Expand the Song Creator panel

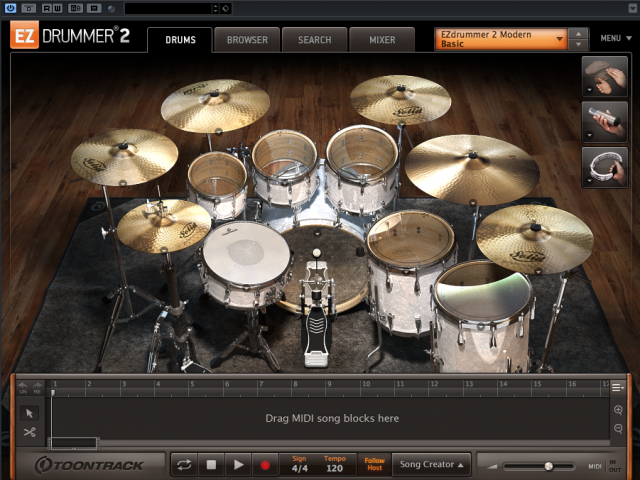431,464
